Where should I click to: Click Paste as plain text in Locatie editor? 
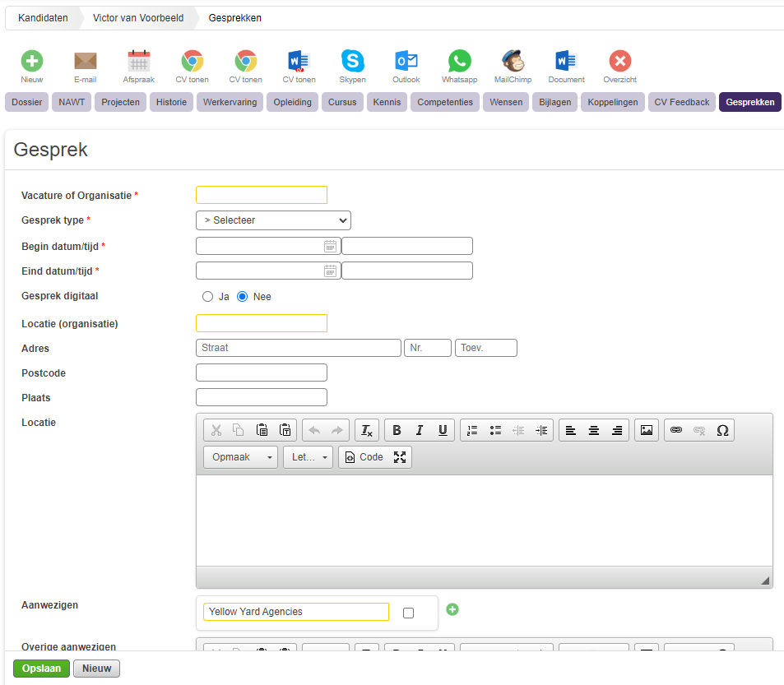tap(285, 430)
